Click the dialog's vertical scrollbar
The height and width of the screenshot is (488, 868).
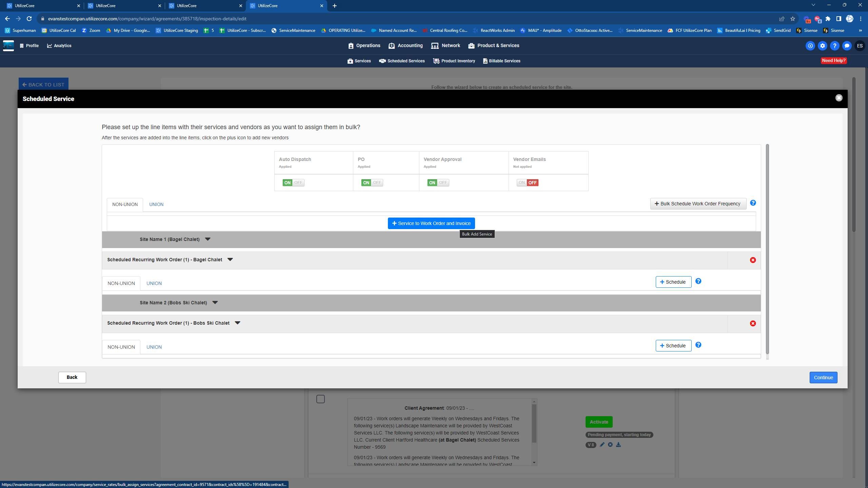[x=767, y=249]
